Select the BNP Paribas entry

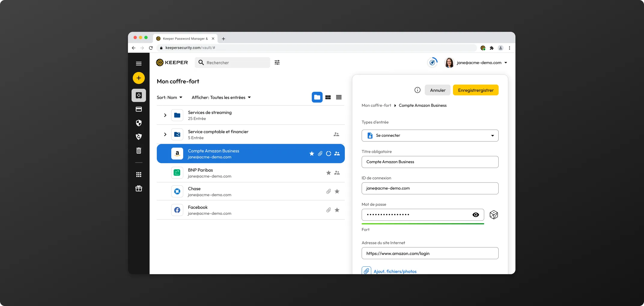[251, 173]
